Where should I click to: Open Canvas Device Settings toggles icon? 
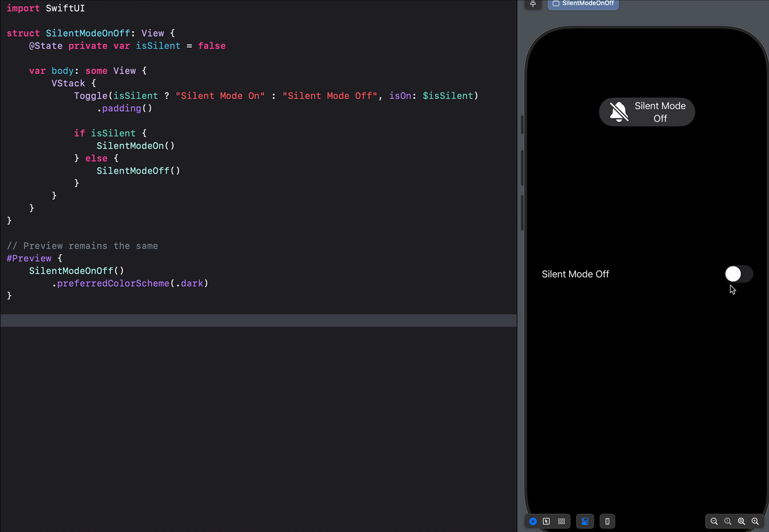click(x=585, y=521)
